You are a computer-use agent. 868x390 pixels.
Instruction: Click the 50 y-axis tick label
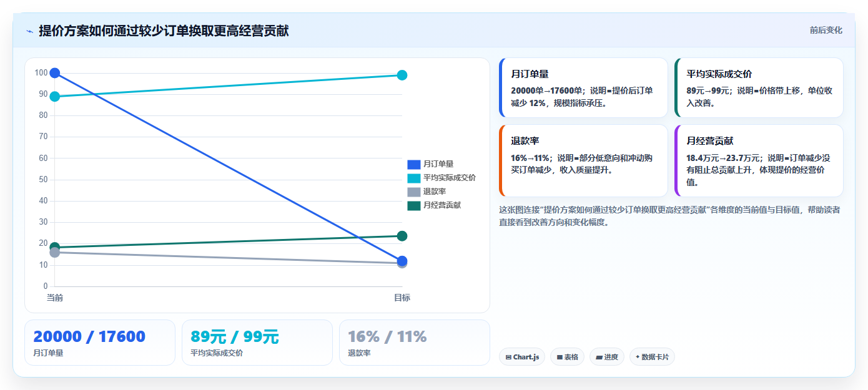pyautogui.click(x=43, y=180)
